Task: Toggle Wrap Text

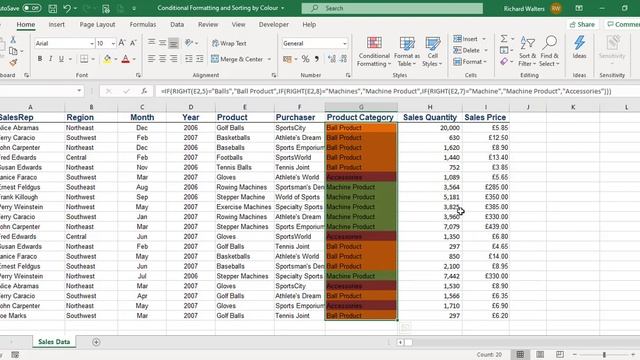Action: pyautogui.click(x=229, y=43)
